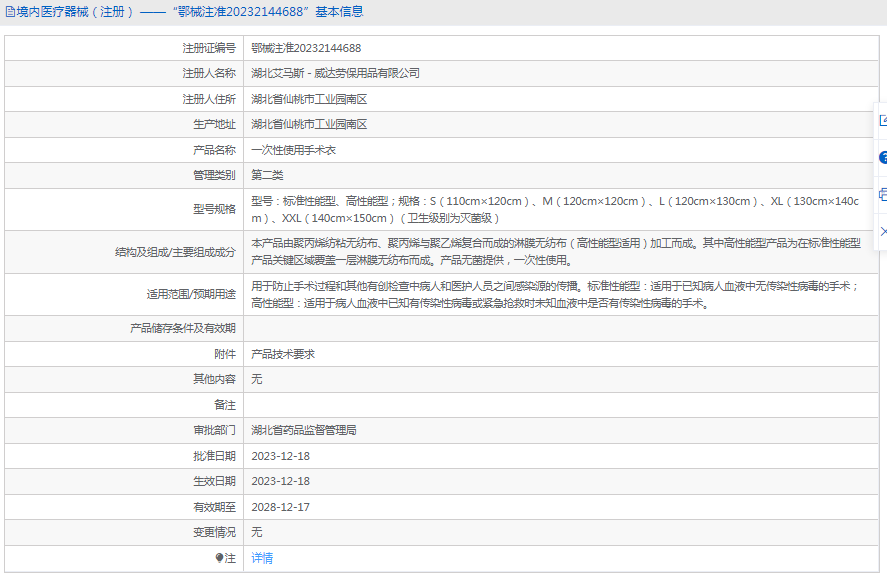Click the address in the 注册人住所 row

point(309,99)
